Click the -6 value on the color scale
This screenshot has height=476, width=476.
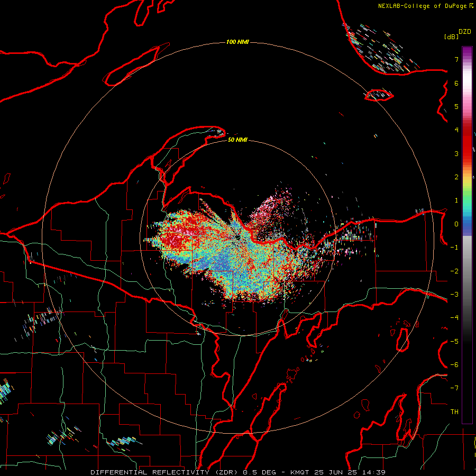pyautogui.click(x=454, y=365)
